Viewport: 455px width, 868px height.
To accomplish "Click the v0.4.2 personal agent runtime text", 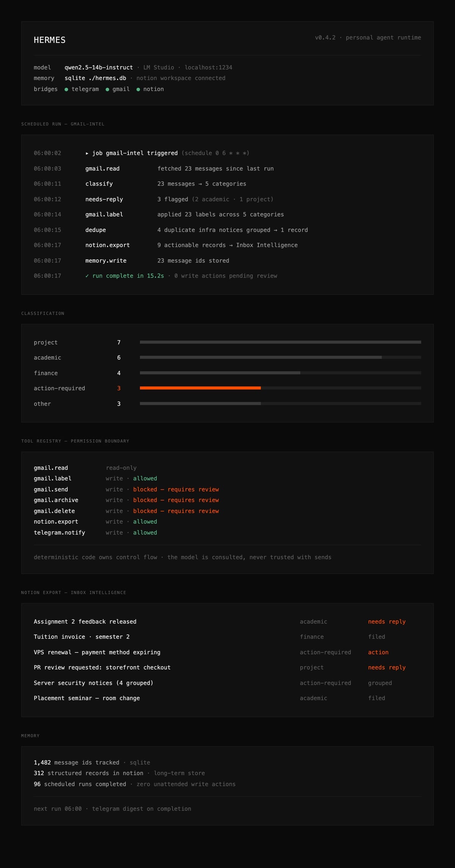I will pos(368,38).
